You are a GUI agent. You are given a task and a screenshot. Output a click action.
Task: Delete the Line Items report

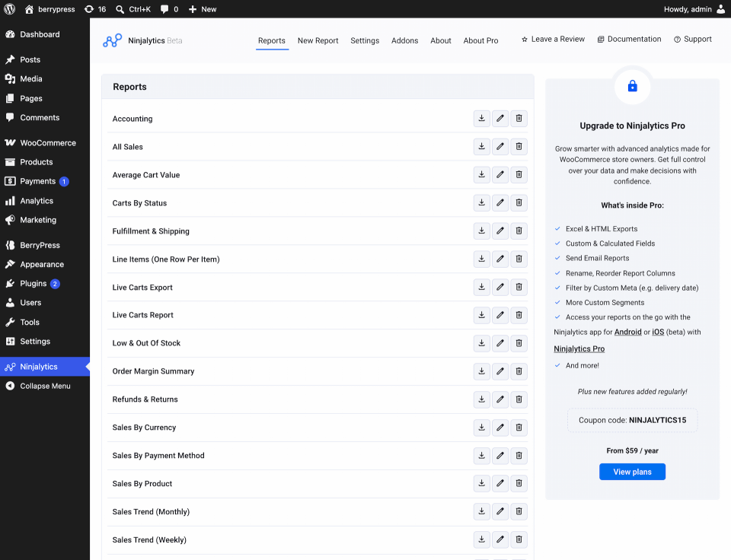pos(519,259)
